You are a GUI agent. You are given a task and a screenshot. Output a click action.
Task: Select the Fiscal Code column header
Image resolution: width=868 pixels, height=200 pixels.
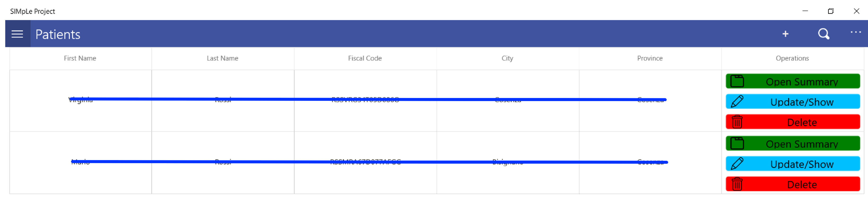coord(365,58)
